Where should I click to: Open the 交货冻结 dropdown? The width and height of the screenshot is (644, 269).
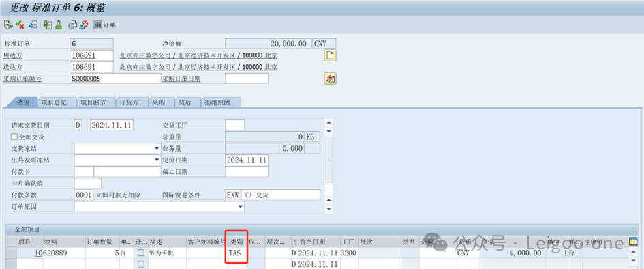point(117,148)
